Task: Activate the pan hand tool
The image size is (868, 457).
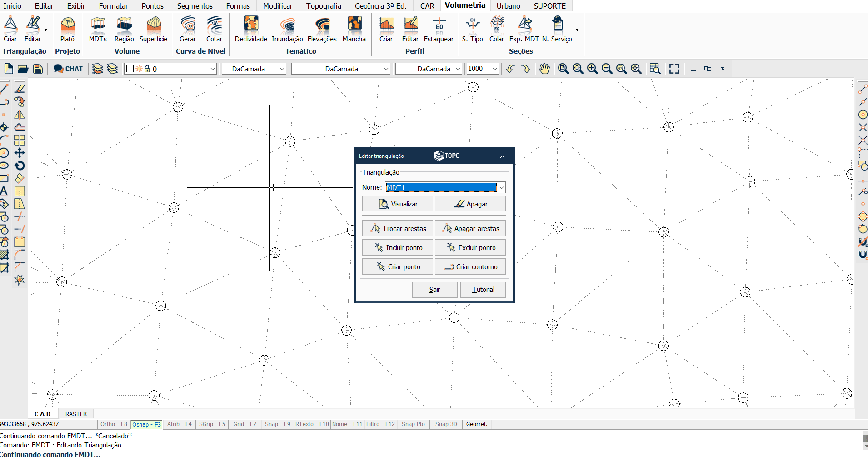Action: [544, 69]
